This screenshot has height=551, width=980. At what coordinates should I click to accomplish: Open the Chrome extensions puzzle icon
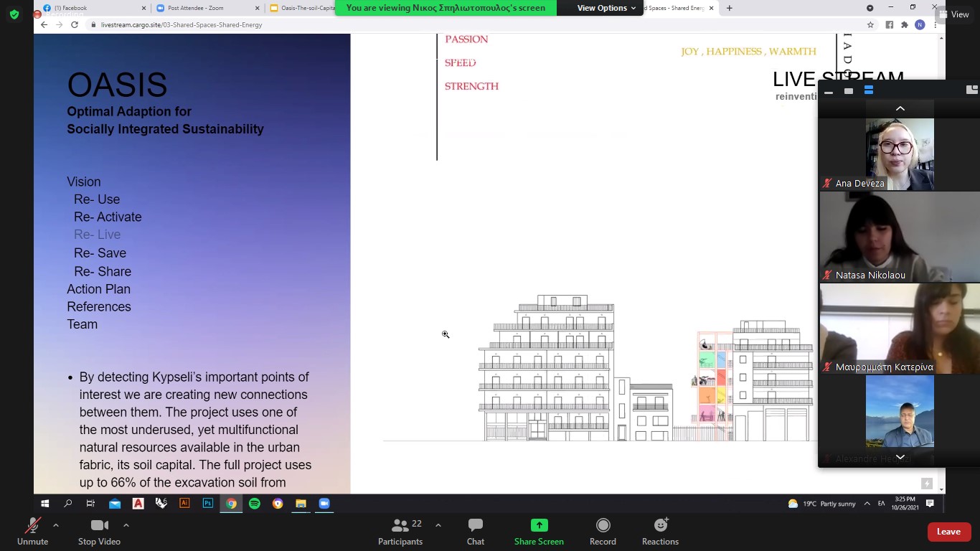coord(905,24)
